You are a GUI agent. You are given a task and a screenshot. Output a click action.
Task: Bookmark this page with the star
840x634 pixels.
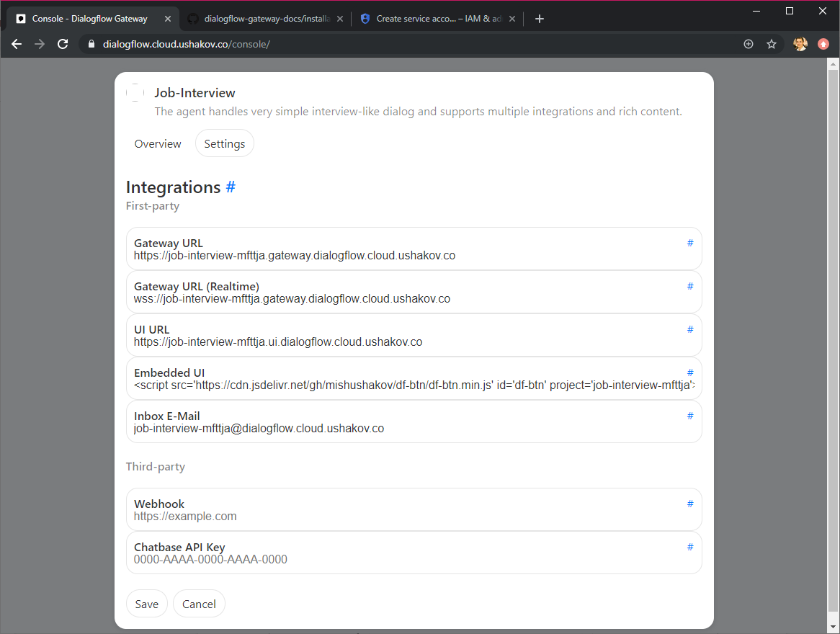[772, 44]
